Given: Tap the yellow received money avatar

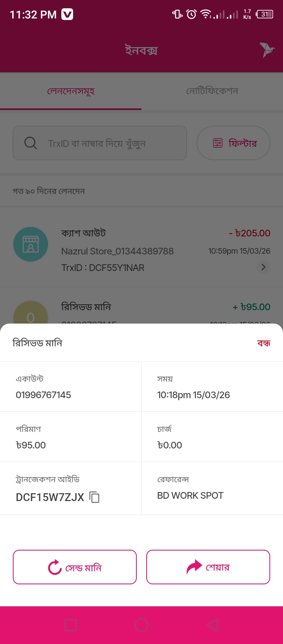Looking at the screenshot, I should (31, 314).
